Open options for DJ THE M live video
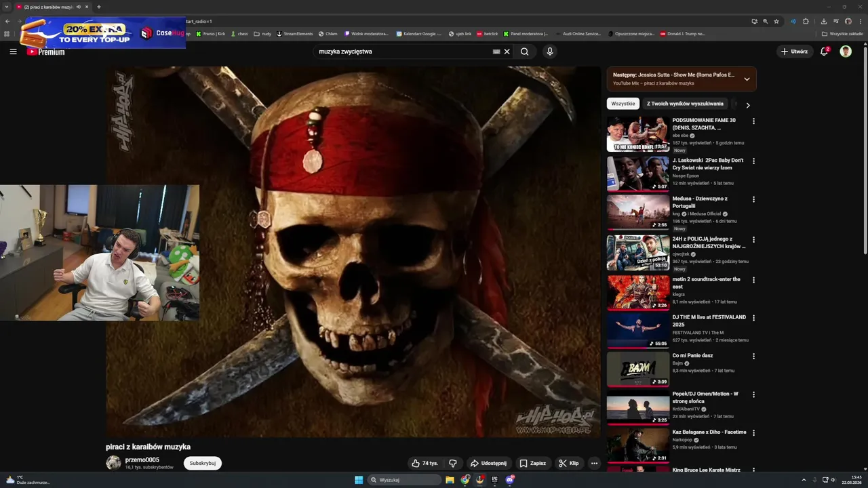Viewport: 868px width, 488px height. 753,318
